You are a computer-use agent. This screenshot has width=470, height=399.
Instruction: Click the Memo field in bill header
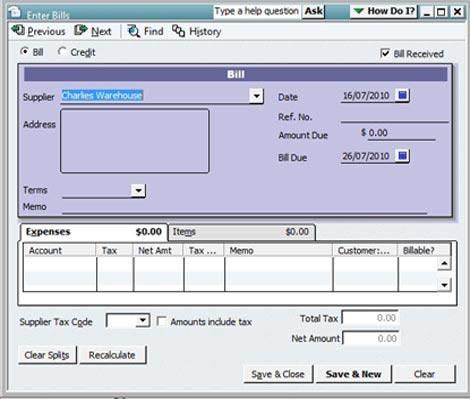244,207
